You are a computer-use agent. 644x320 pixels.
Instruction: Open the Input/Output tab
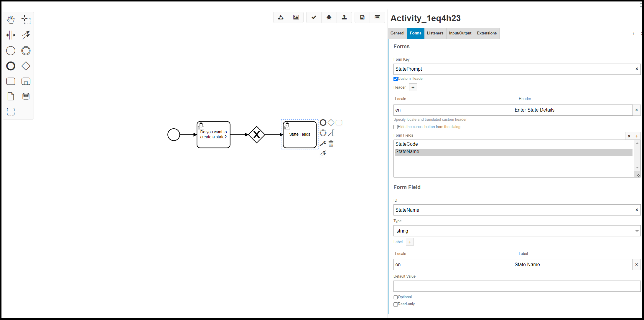click(460, 33)
